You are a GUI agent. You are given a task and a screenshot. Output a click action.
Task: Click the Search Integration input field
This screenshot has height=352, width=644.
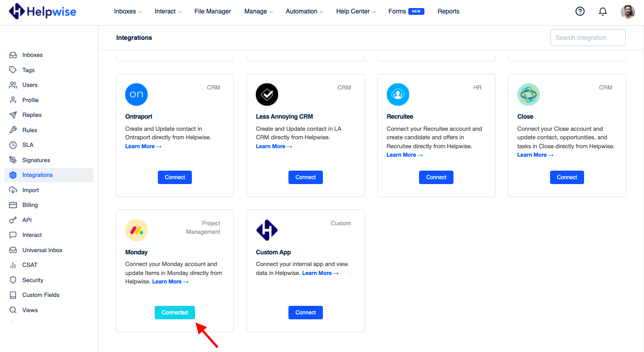pos(588,37)
